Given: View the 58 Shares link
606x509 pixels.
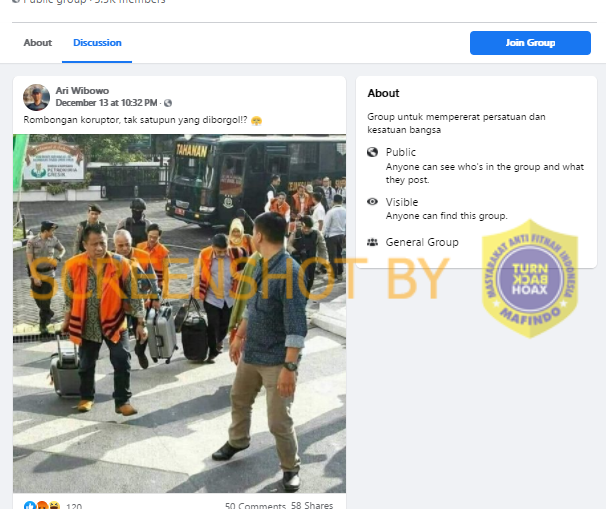Looking at the screenshot, I should pos(312,505).
